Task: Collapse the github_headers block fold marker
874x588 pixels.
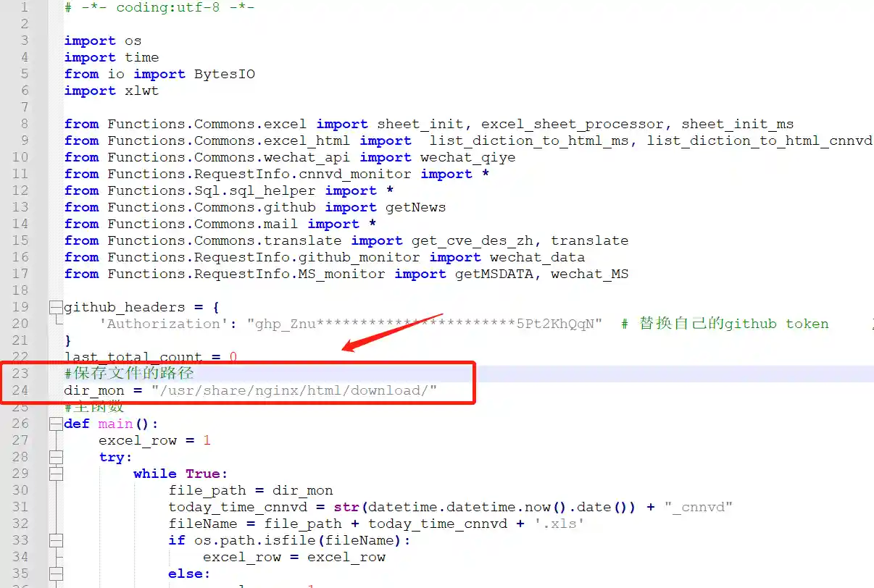Action: (56, 307)
